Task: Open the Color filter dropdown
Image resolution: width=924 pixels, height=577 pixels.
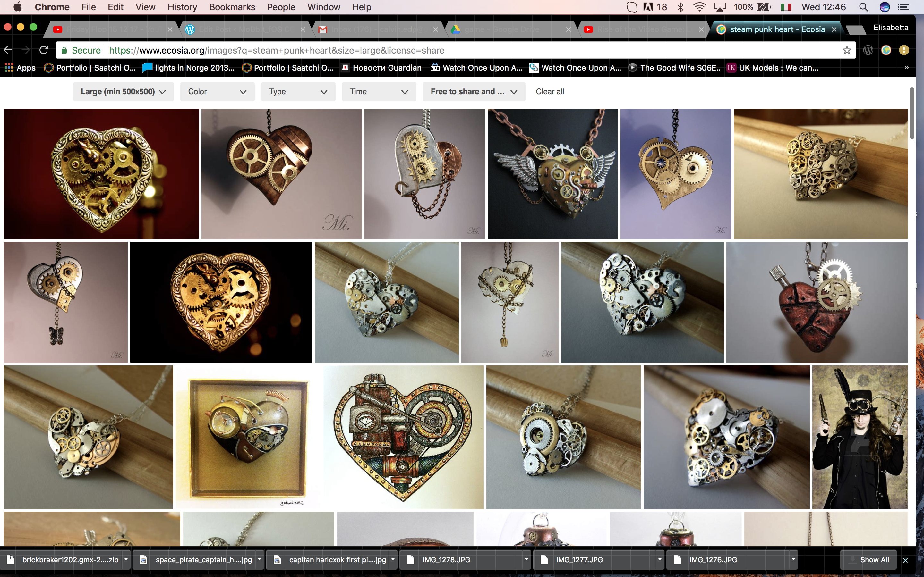Action: 217,92
